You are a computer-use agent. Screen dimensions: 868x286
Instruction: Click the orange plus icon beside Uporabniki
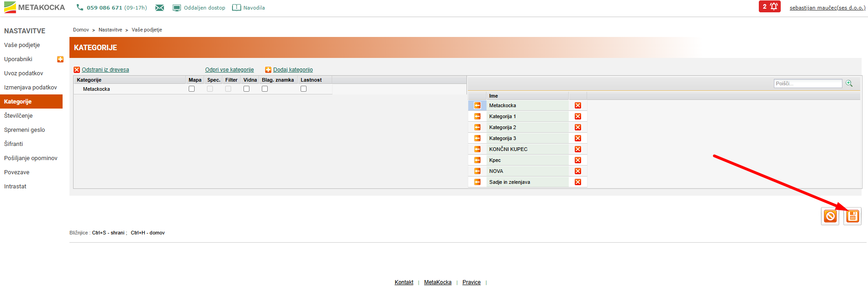coord(60,59)
